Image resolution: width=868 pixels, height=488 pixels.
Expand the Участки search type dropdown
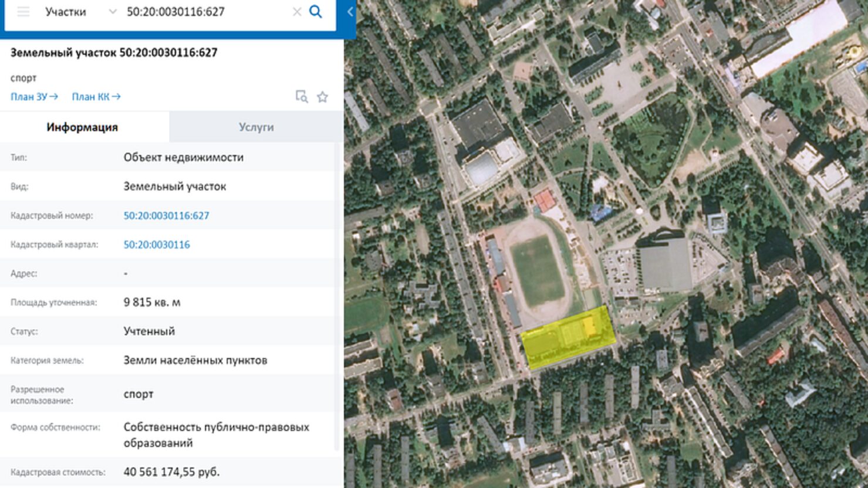pyautogui.click(x=112, y=12)
